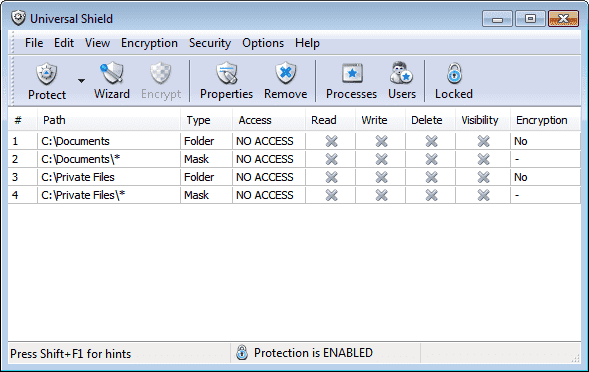Toggle Read cross for C:\Documents folder

(331, 141)
